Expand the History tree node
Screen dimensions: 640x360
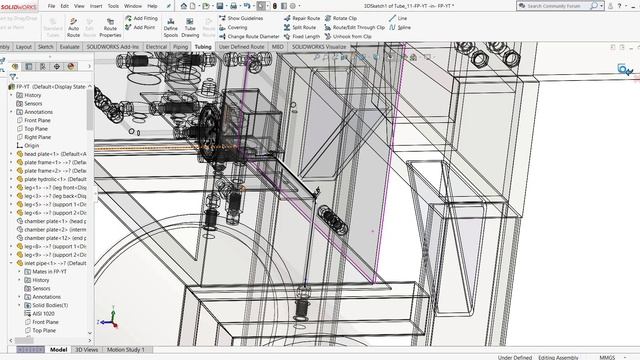click(11, 95)
